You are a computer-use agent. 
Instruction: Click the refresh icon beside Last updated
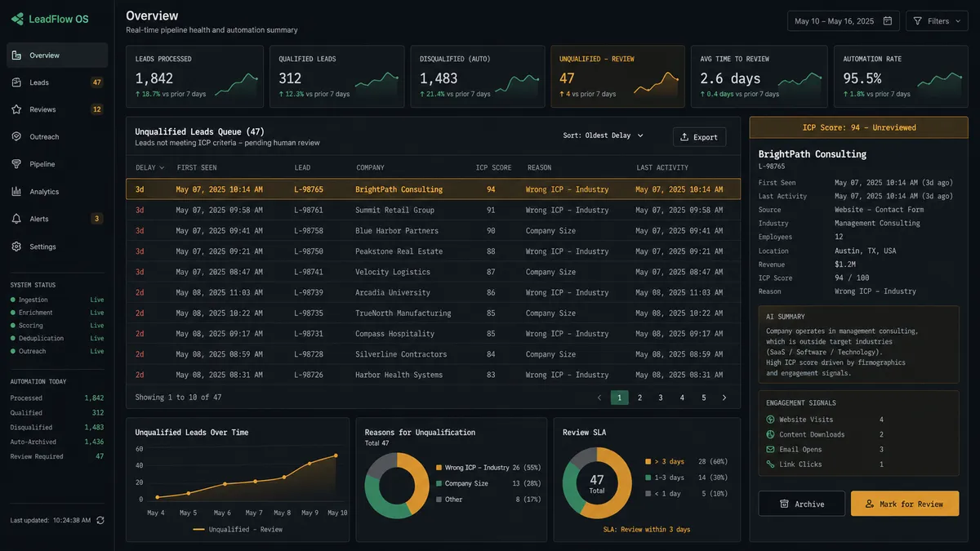tap(100, 520)
